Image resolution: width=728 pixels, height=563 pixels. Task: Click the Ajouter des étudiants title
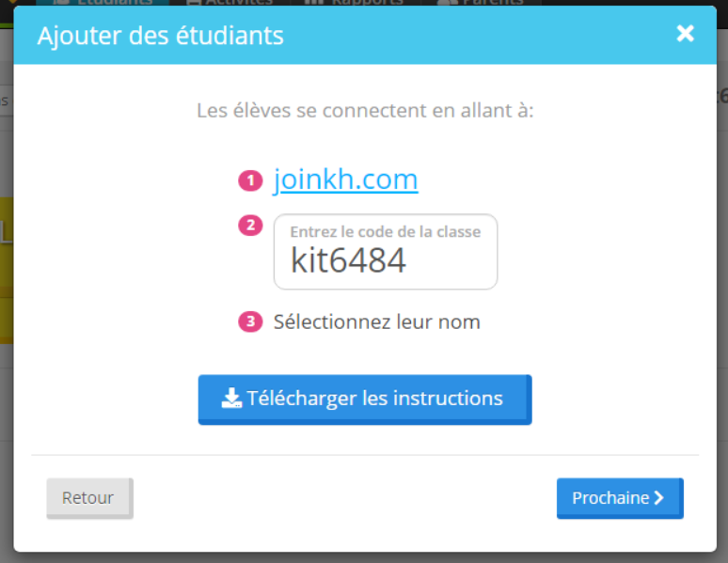(x=160, y=36)
